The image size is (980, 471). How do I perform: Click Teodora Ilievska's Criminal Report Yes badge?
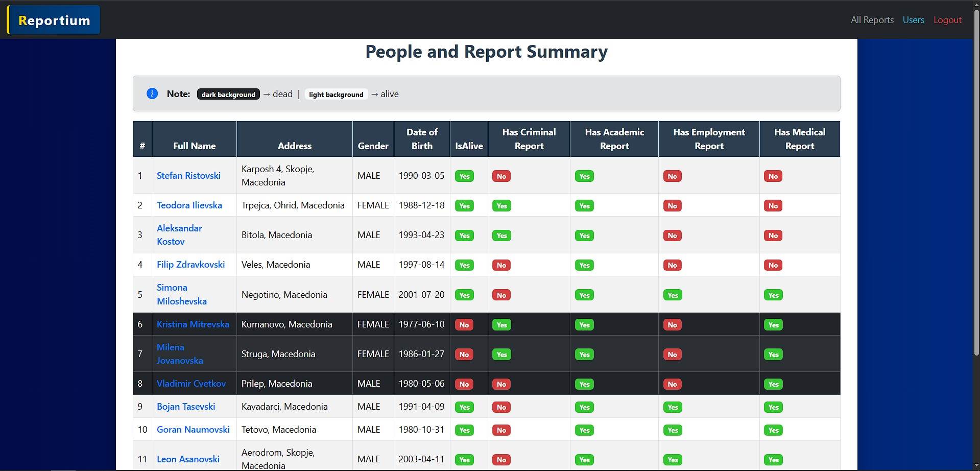(x=501, y=206)
